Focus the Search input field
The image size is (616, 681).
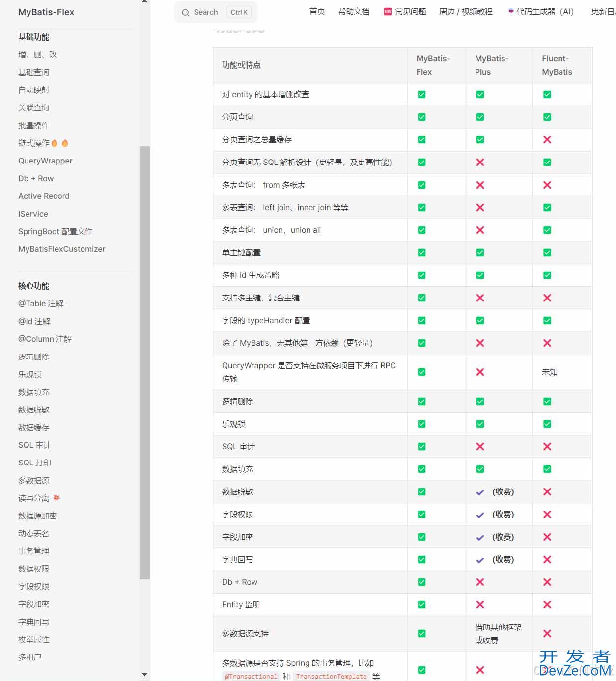(x=216, y=12)
